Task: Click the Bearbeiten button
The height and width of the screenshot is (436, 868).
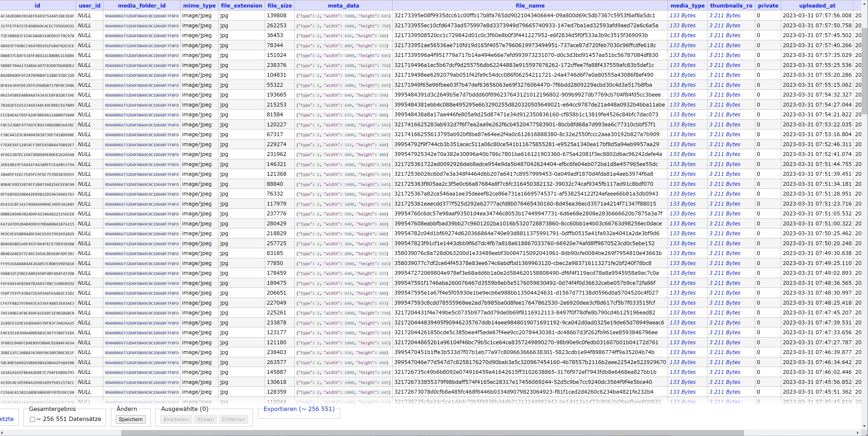Action: click(x=176, y=419)
